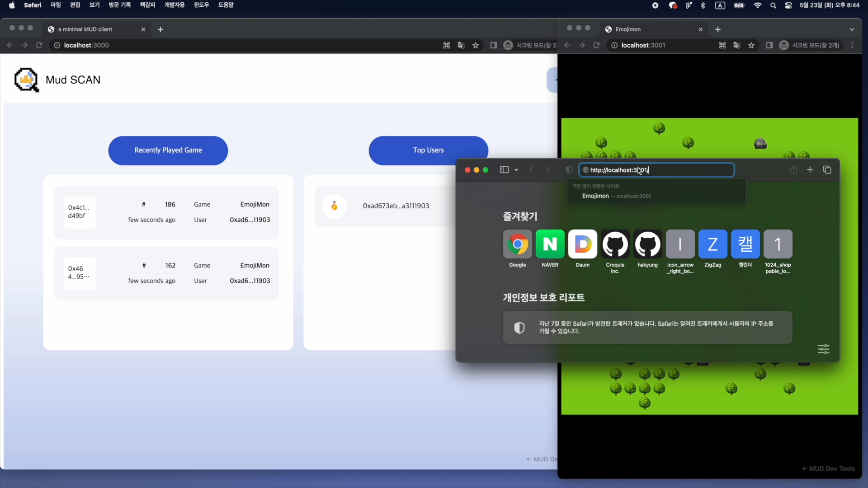Viewport: 868px width, 488px height.
Task: Click the Wi-Fi status icon
Action: [758, 5]
